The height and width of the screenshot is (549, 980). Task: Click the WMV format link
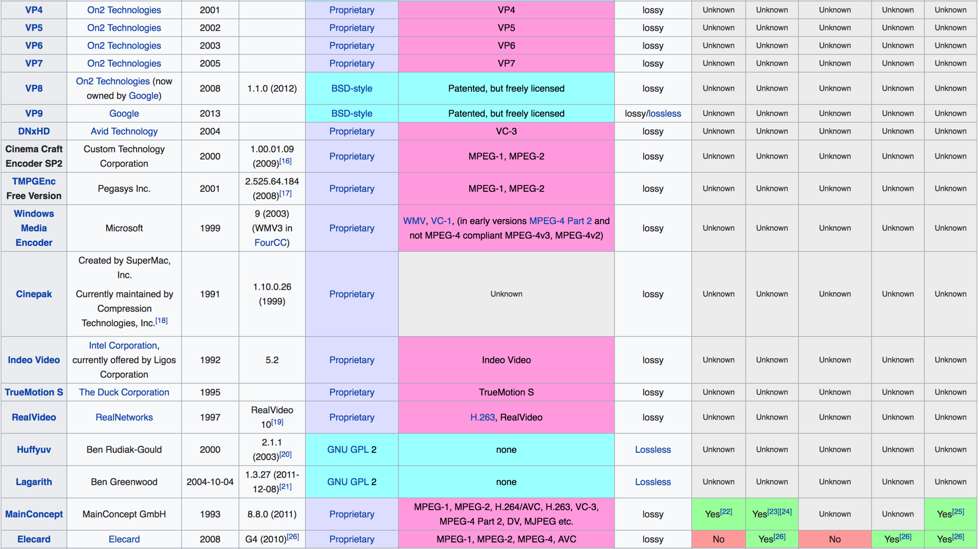(x=414, y=221)
